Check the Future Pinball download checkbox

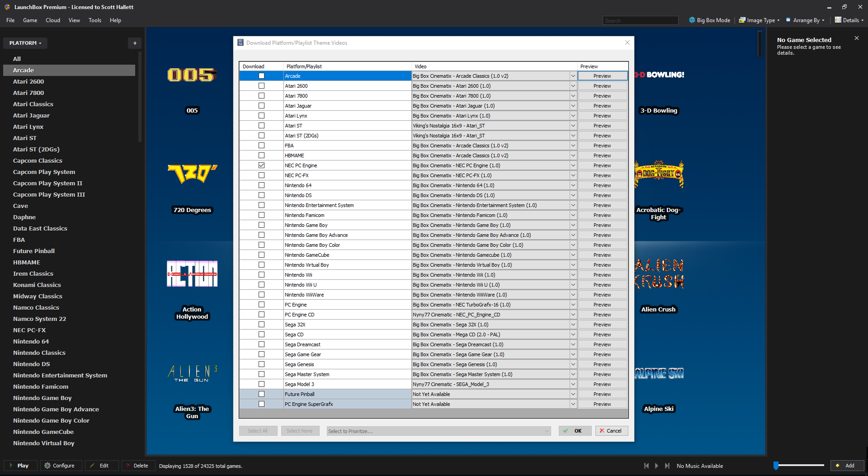tap(261, 394)
